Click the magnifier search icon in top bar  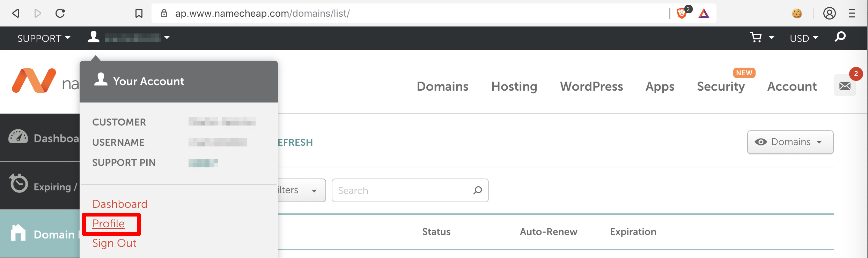840,37
